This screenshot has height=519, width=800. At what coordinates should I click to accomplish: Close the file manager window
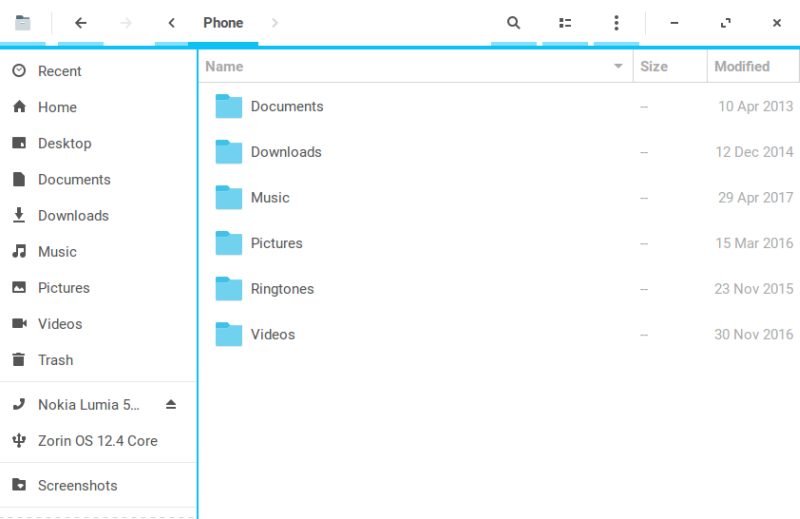[x=777, y=22]
